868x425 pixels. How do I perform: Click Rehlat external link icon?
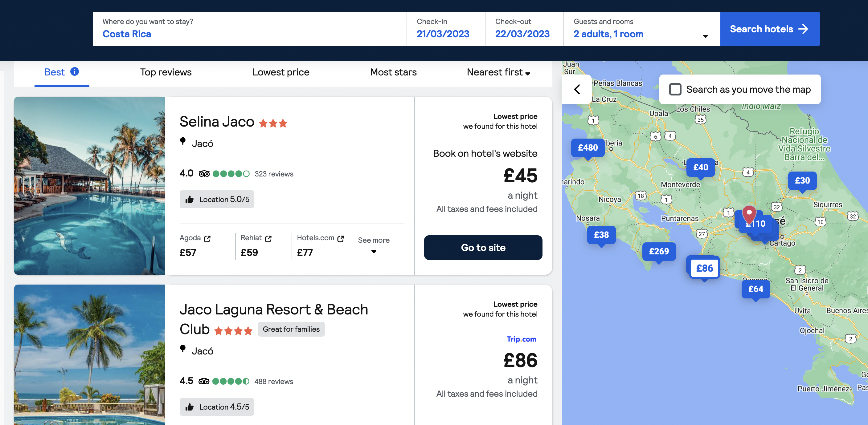[x=268, y=238]
